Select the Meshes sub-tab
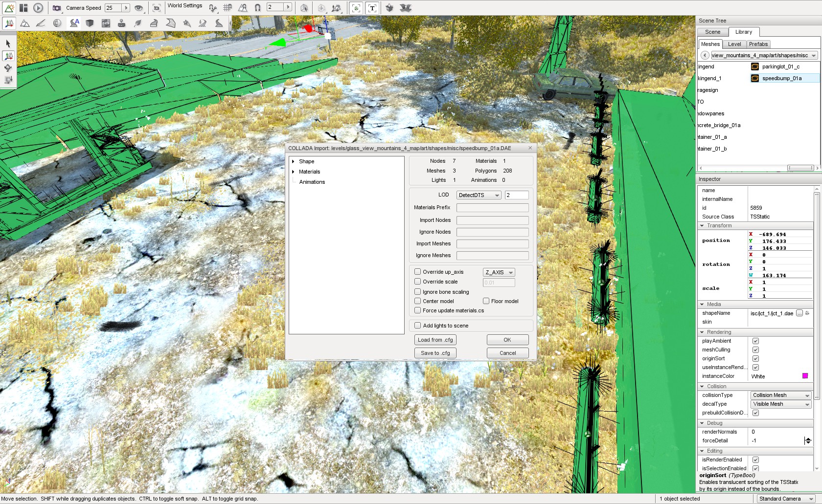Image resolution: width=822 pixels, height=504 pixels. tap(710, 44)
